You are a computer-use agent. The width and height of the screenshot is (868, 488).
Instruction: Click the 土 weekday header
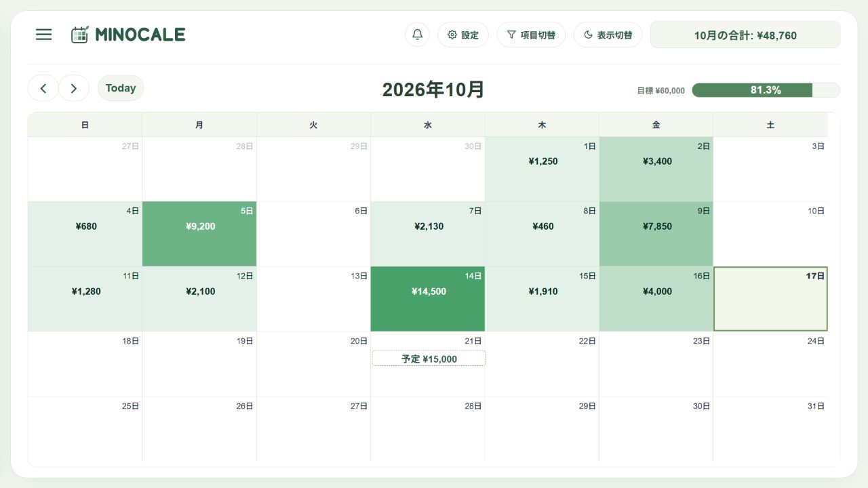point(770,125)
